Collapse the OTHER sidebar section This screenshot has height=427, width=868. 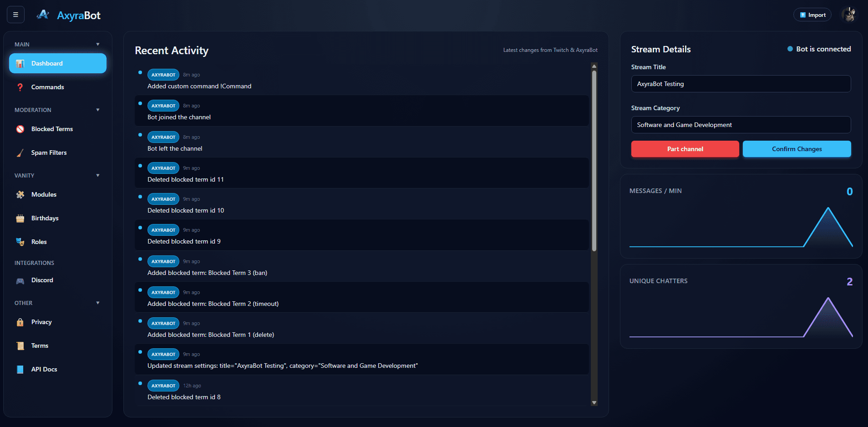click(x=98, y=303)
